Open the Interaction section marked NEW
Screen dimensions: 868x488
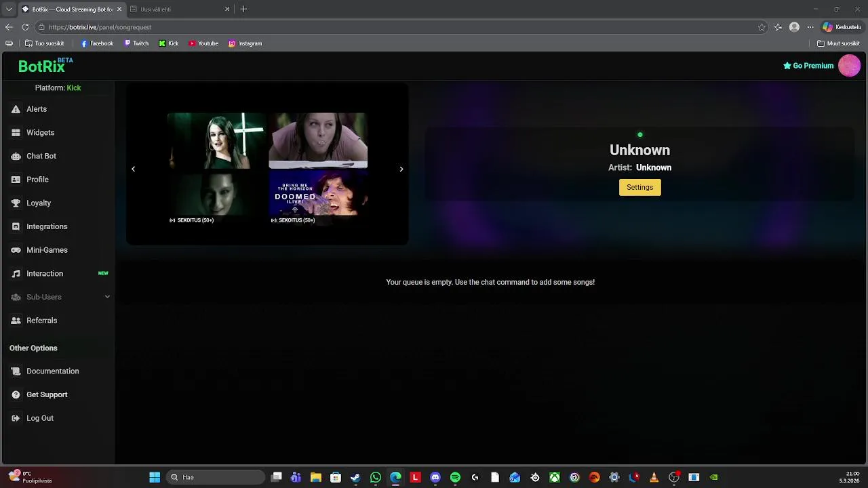(x=58, y=274)
